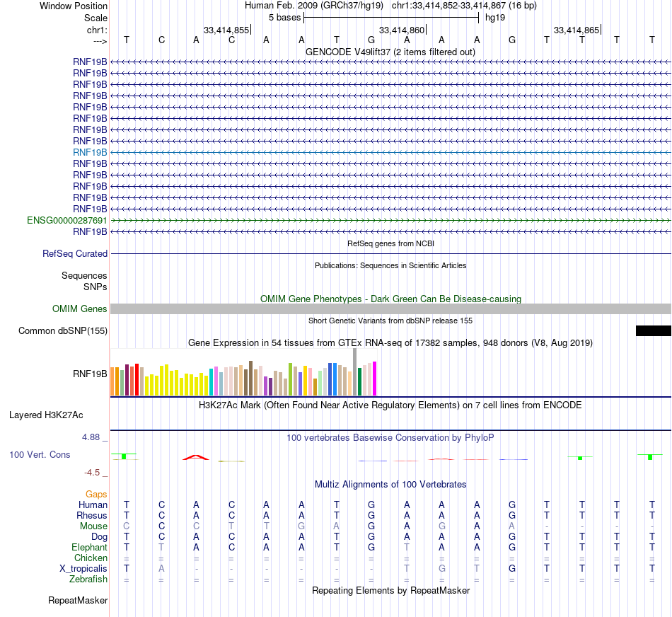Select the Dog alignment row label
The height and width of the screenshot is (617, 672).
99,537
